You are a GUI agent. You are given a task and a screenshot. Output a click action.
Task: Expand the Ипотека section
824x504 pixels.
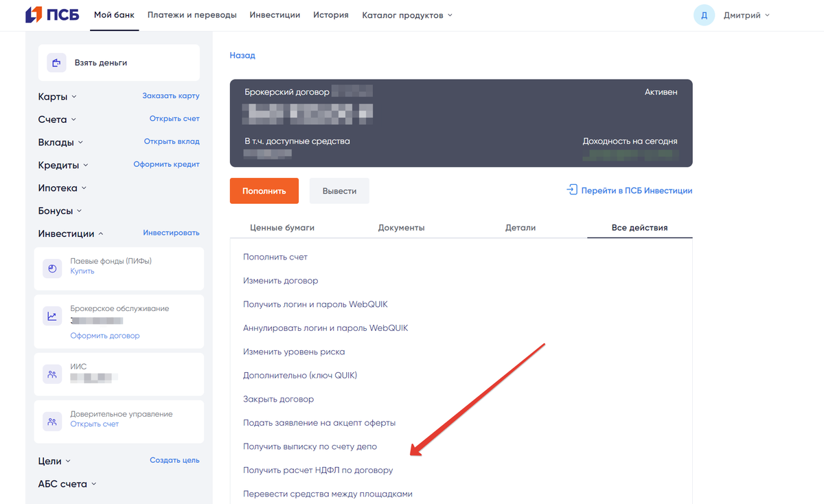[x=62, y=187]
